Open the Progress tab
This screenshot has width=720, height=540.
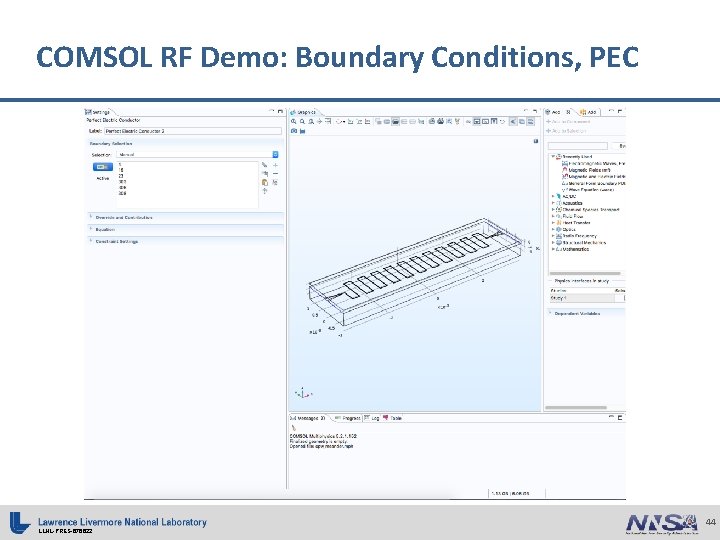(348, 418)
